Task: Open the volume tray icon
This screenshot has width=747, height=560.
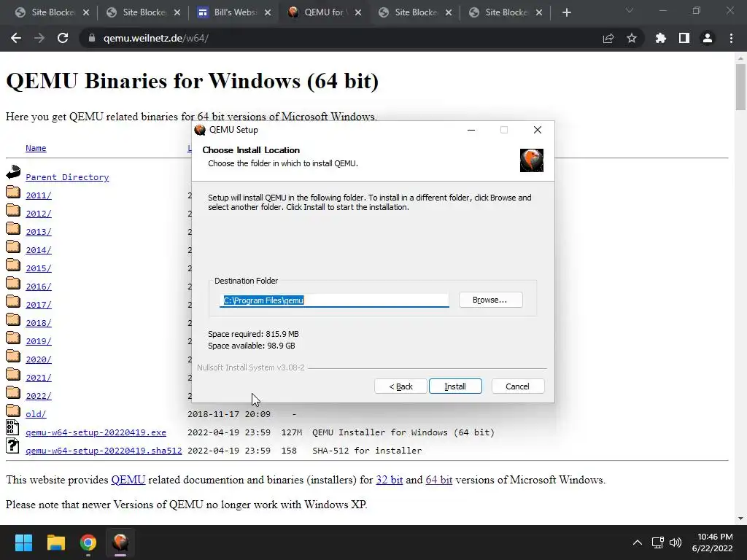Action: click(676, 542)
